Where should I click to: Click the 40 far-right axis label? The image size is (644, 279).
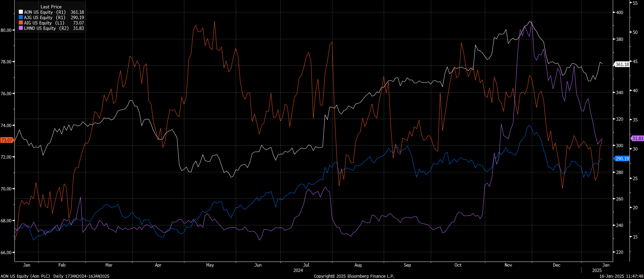635,91
